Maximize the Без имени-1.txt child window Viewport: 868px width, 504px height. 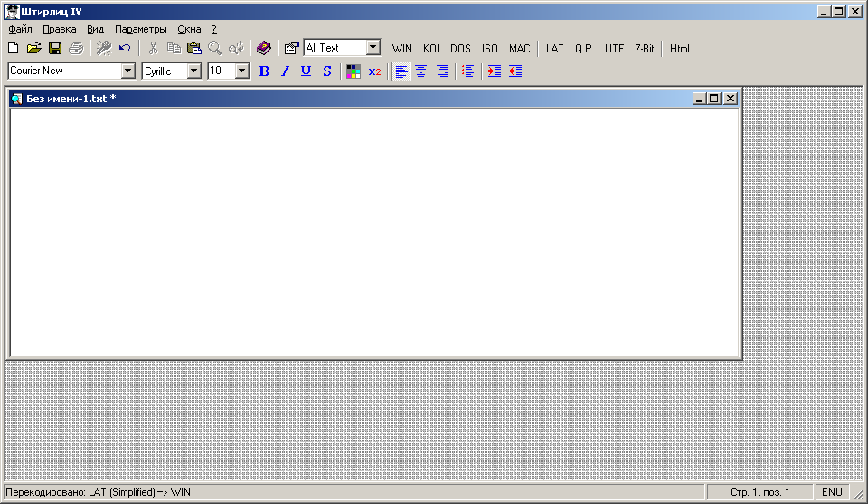tap(714, 99)
